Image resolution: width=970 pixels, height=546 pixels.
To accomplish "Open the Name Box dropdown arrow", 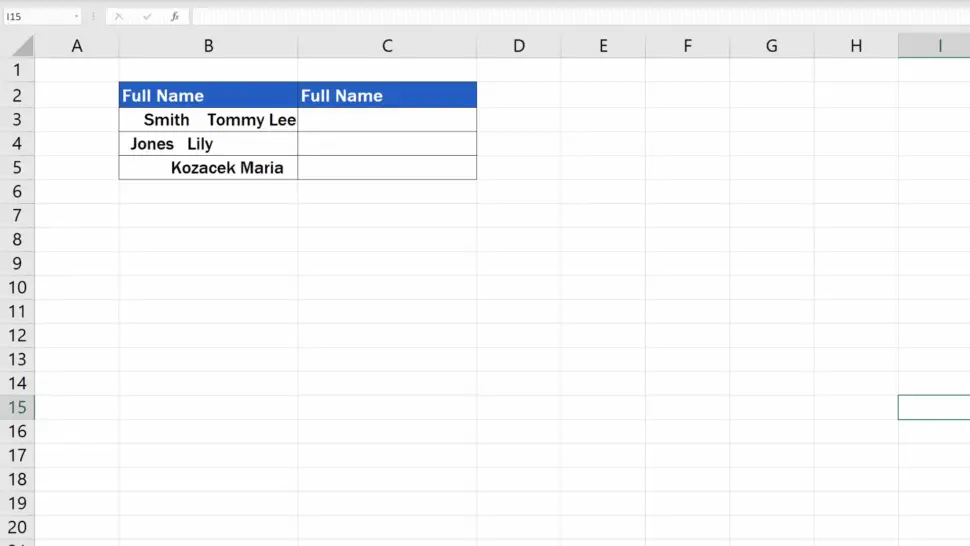I will click(x=76, y=17).
